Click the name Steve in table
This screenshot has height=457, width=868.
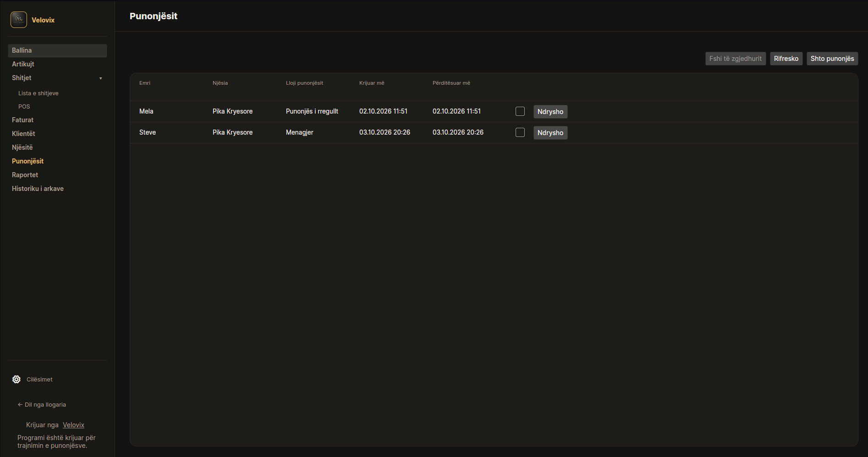point(148,132)
